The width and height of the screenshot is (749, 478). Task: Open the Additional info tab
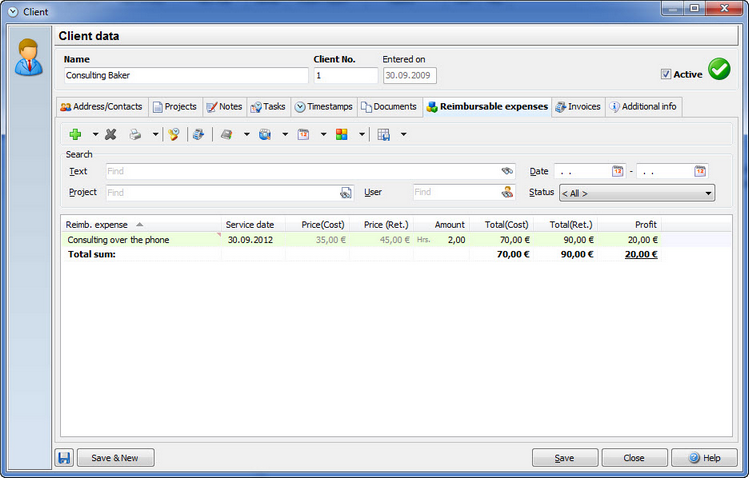643,107
